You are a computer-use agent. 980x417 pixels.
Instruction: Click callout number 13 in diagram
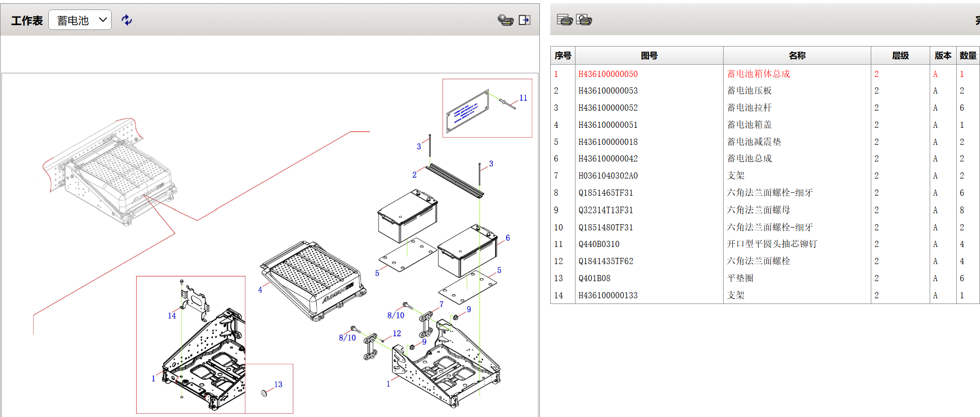[278, 384]
